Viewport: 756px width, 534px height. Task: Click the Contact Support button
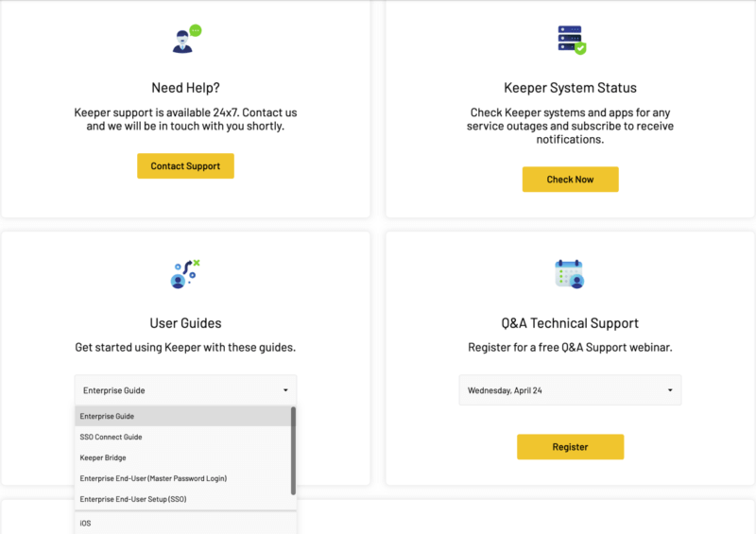point(185,166)
